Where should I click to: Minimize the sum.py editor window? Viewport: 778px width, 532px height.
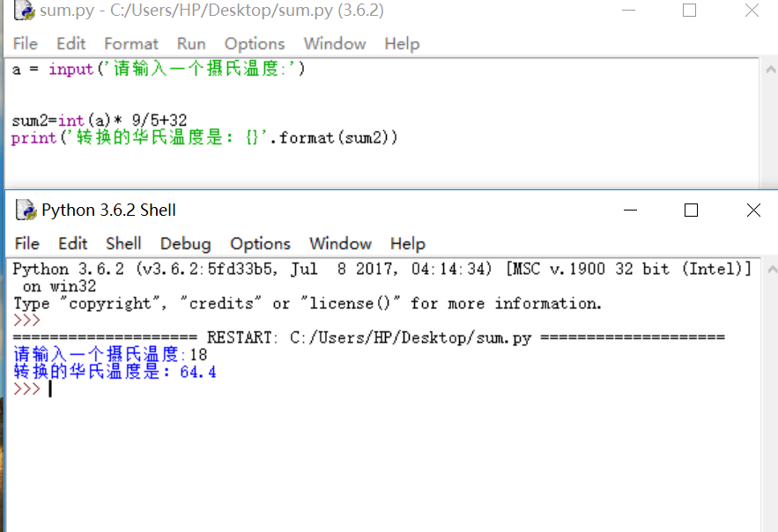point(628,10)
